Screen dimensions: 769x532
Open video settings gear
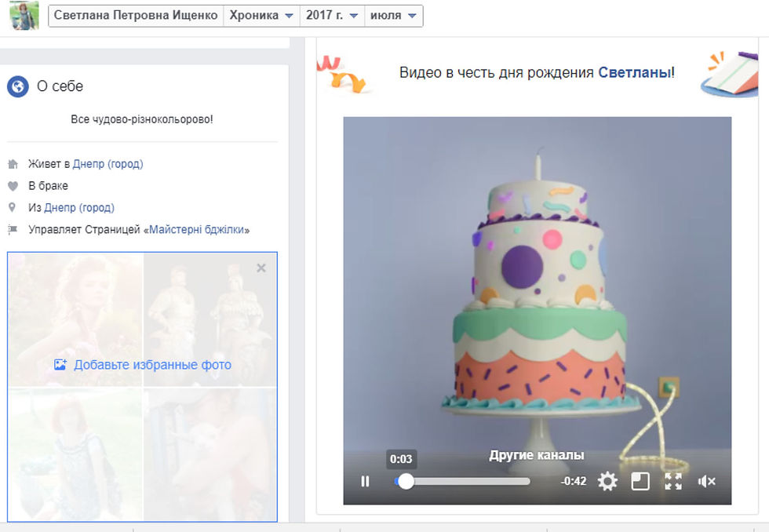click(x=607, y=482)
